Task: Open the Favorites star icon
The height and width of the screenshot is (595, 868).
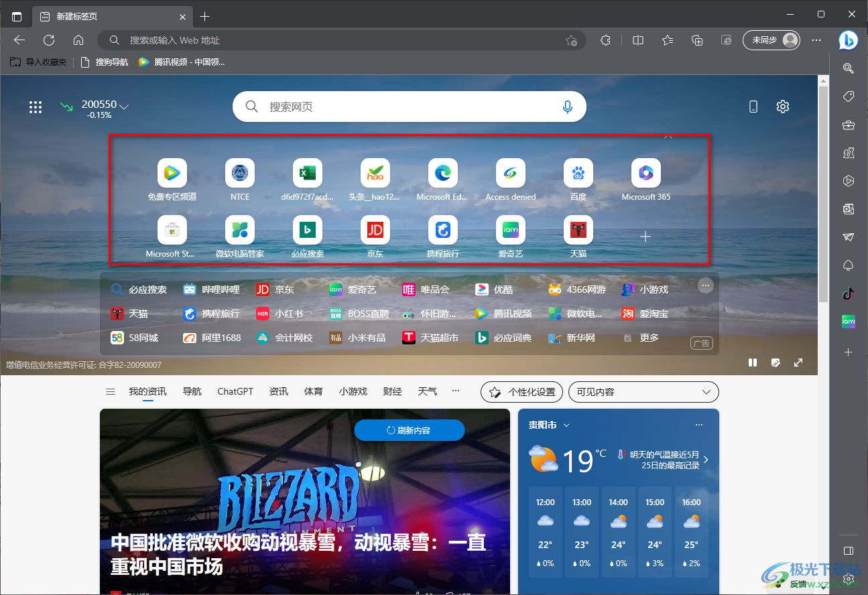Action: pos(668,40)
